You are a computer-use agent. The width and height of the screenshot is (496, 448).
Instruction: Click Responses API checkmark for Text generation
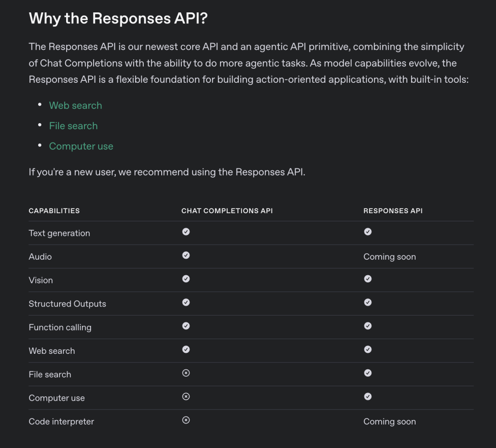[x=368, y=232]
